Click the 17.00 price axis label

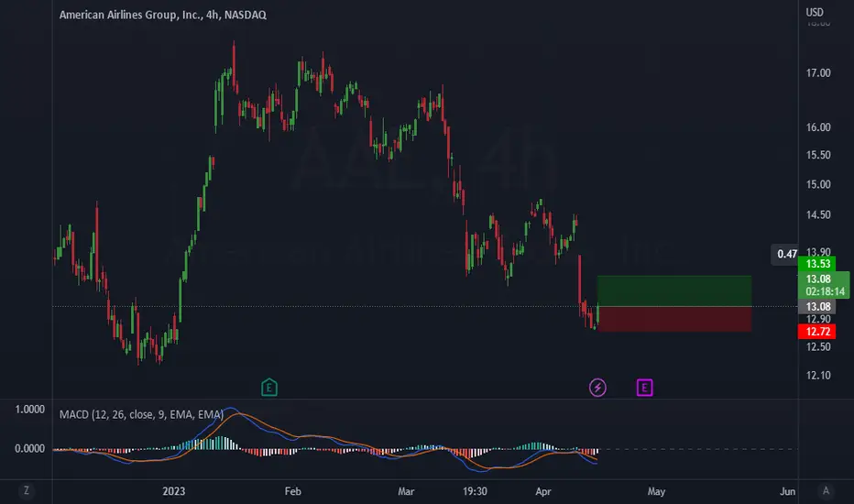(x=818, y=73)
